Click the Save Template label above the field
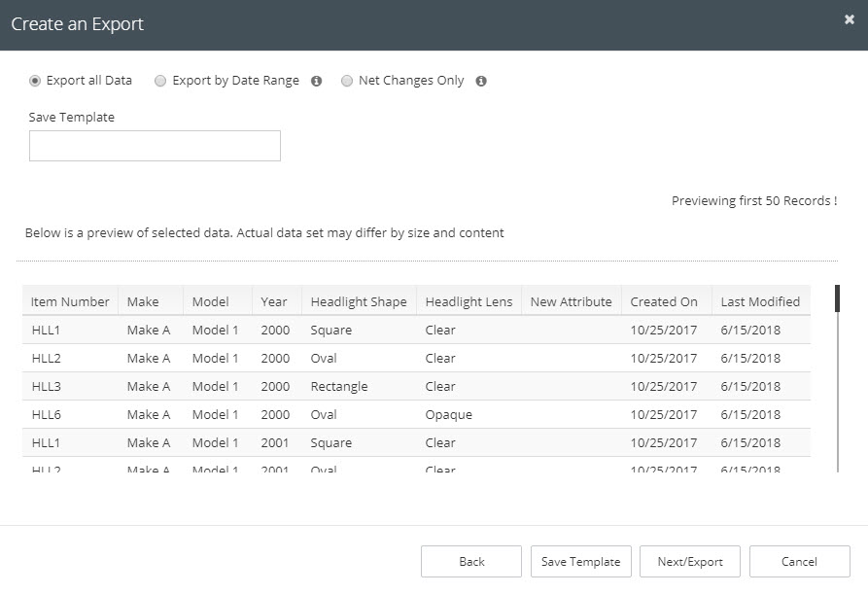The height and width of the screenshot is (594, 868). 71,117
